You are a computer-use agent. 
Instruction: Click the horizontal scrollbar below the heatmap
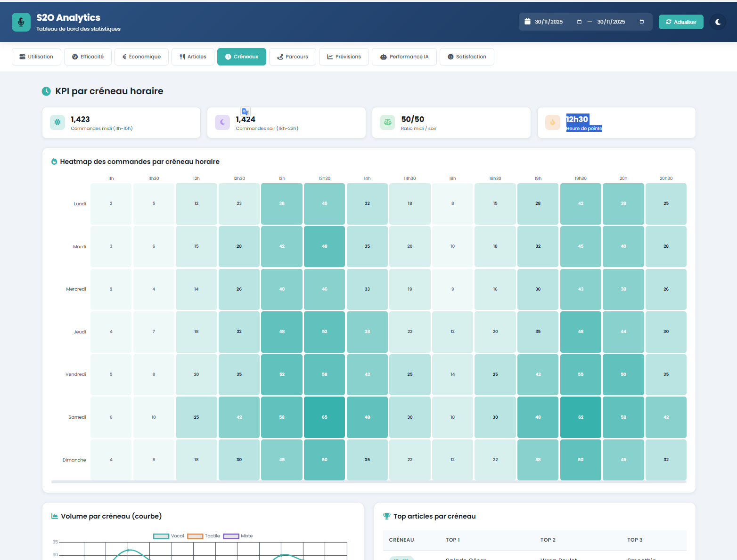point(368,482)
